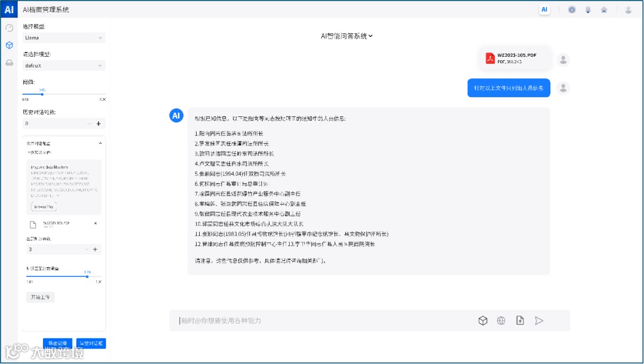Select the blue cube icon in left sidebar
The width and height of the screenshot is (644, 364).
[9, 45]
